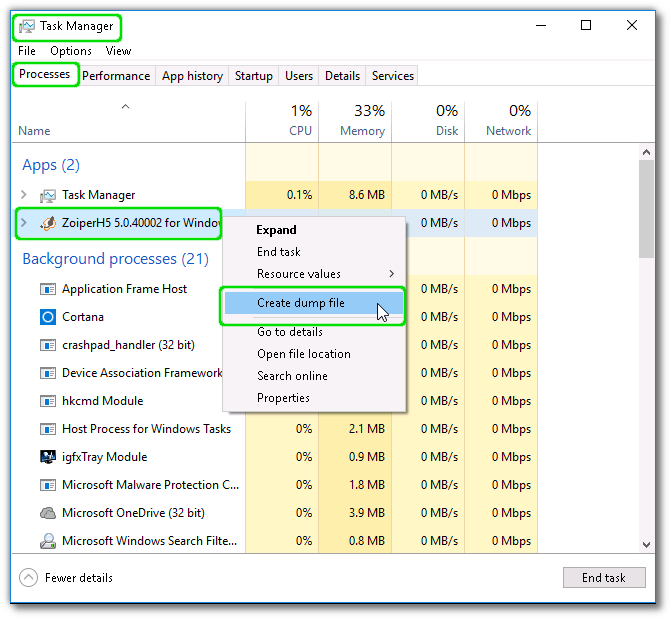Open the Options menu
672x620 pixels.
point(71,51)
